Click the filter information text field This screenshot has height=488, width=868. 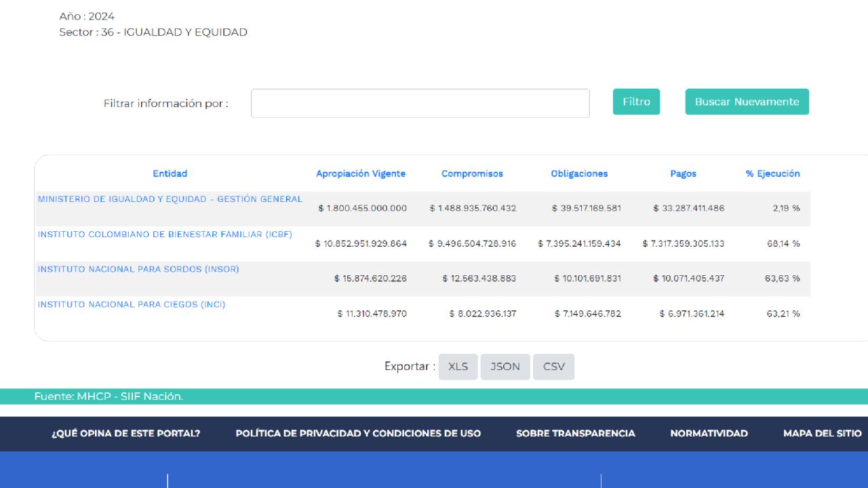420,103
